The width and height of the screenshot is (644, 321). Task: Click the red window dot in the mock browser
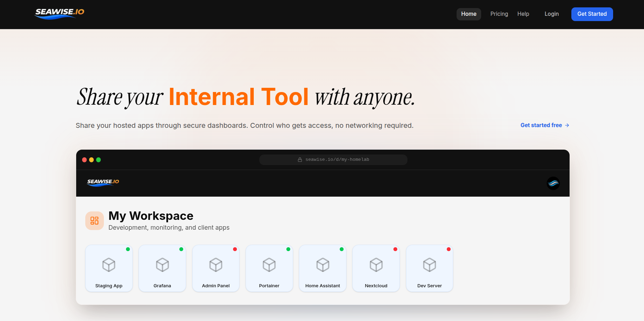84,160
